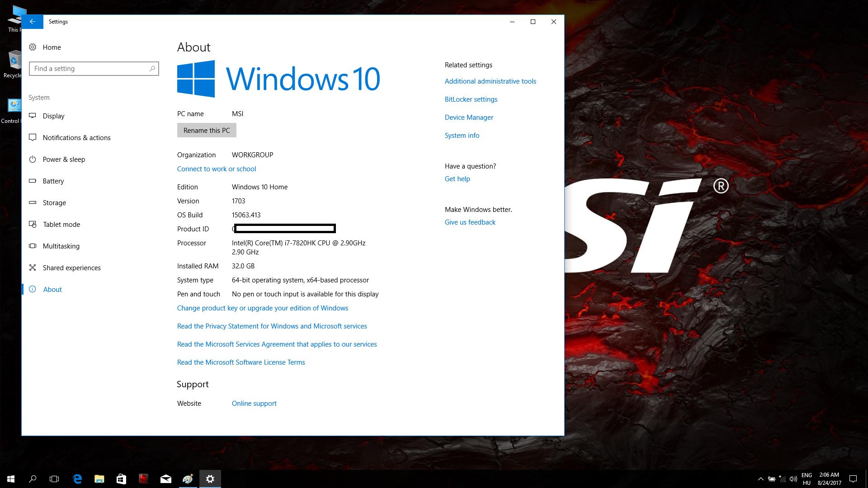Viewport: 868px width, 488px height.
Task: Open BitLocker settings link
Action: click(471, 99)
